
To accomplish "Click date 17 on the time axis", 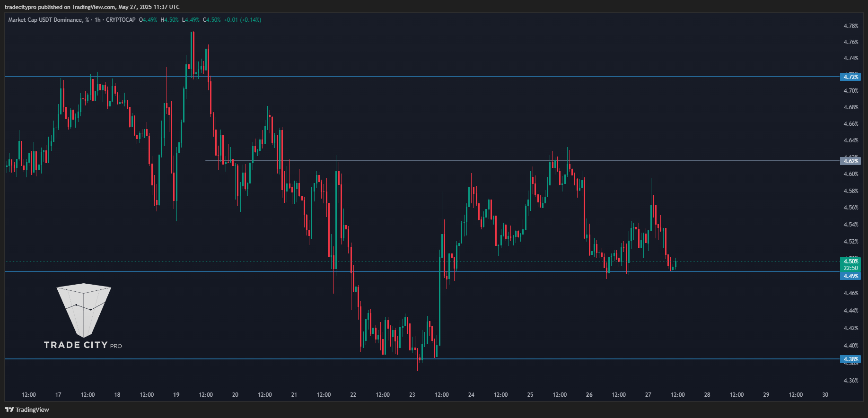I will (58, 395).
